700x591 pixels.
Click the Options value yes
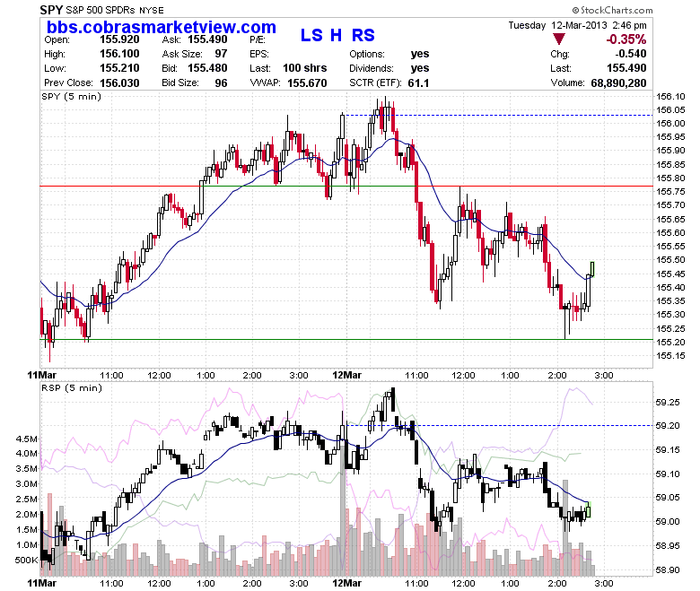(x=420, y=54)
